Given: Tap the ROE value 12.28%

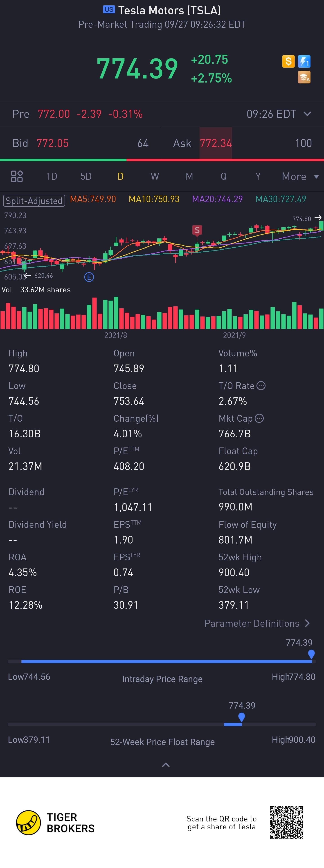Looking at the screenshot, I should (26, 605).
